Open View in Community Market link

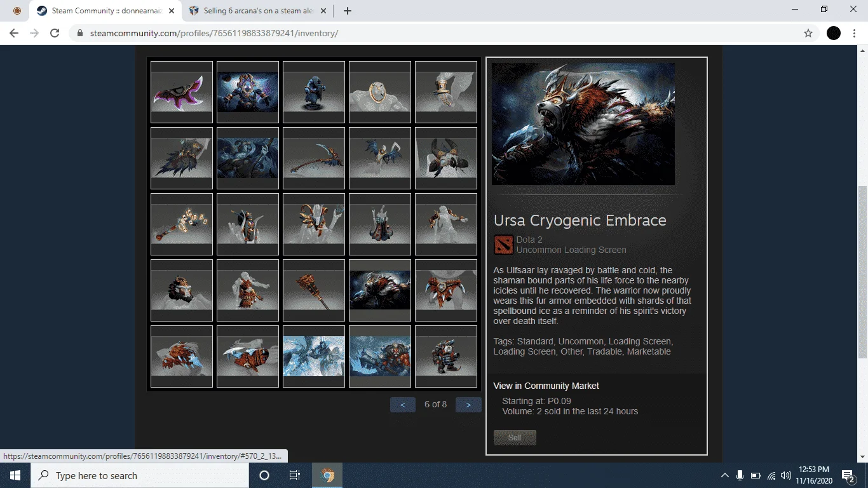pos(546,386)
